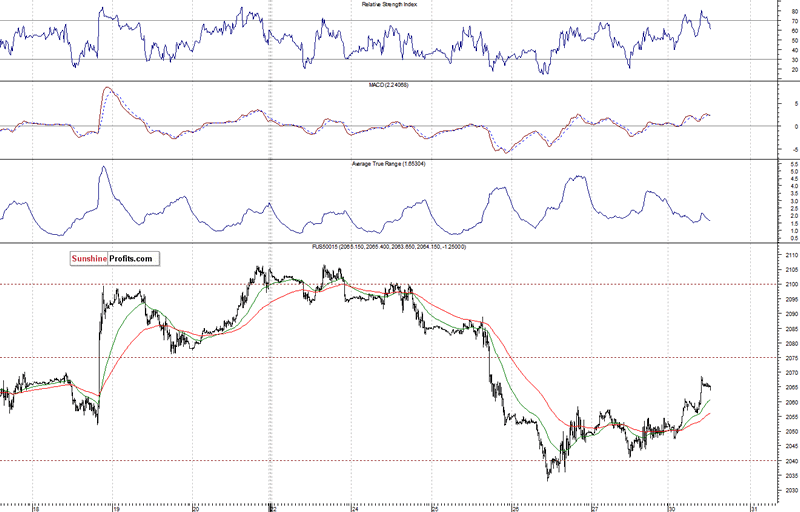
Task: Select 0.5 on the Average True Range axis
Action: click(x=794, y=238)
